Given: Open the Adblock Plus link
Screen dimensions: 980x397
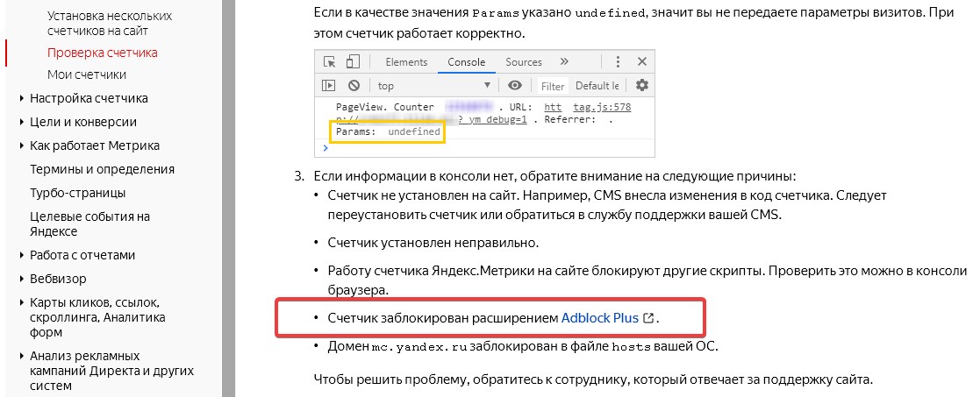Looking at the screenshot, I should pos(601,318).
